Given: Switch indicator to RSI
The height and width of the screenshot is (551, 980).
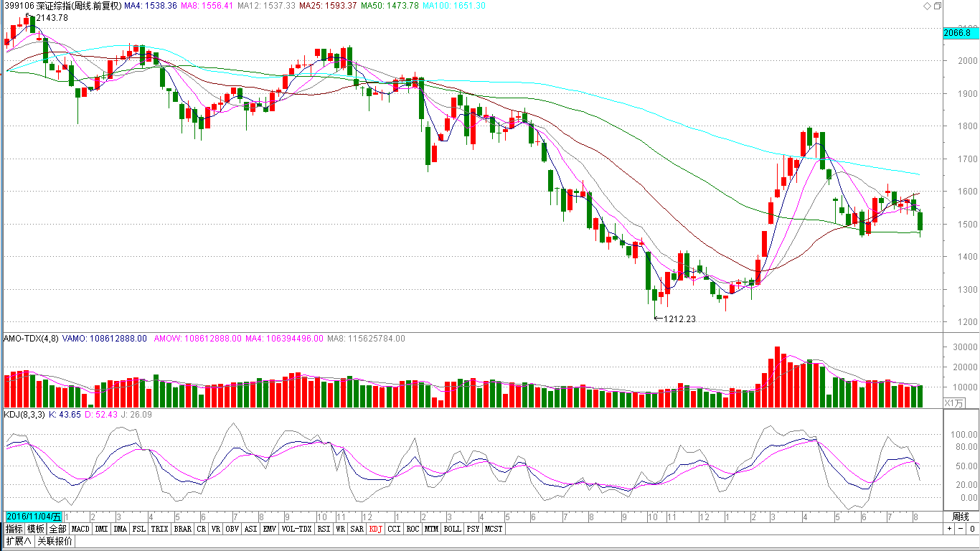Looking at the screenshot, I should pyautogui.click(x=324, y=529).
